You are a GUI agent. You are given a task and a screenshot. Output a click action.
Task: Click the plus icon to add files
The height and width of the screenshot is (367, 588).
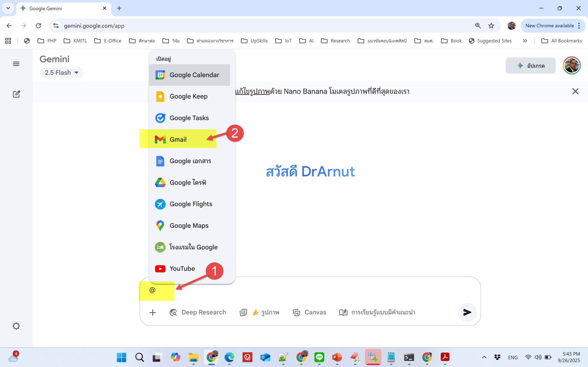153,312
